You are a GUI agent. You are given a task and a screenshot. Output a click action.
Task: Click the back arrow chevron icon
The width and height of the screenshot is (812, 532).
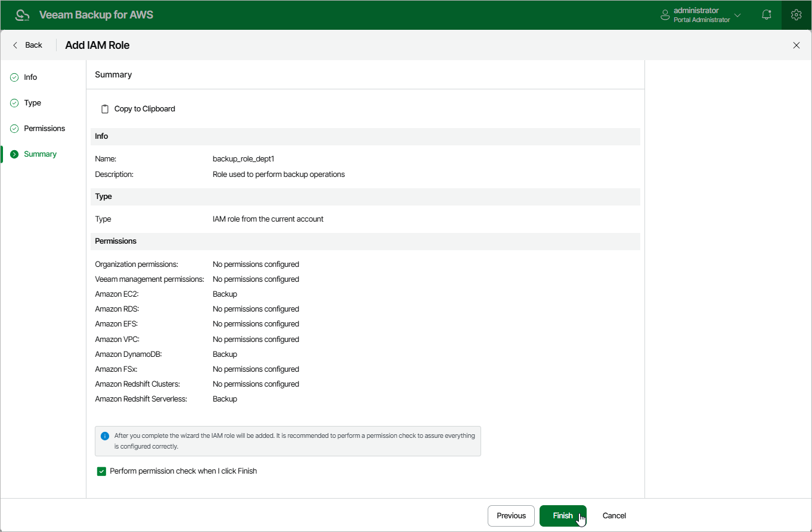pyautogui.click(x=16, y=45)
